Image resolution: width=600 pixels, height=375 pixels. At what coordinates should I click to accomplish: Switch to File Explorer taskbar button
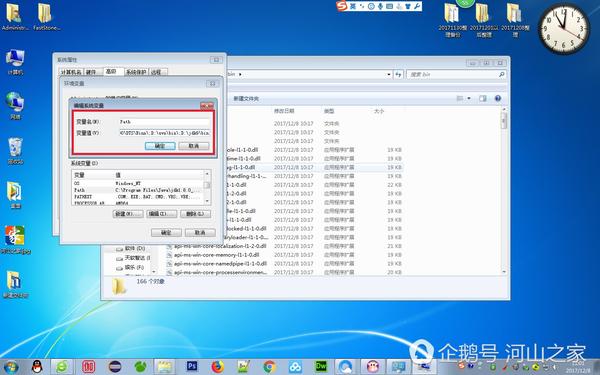coord(165,367)
